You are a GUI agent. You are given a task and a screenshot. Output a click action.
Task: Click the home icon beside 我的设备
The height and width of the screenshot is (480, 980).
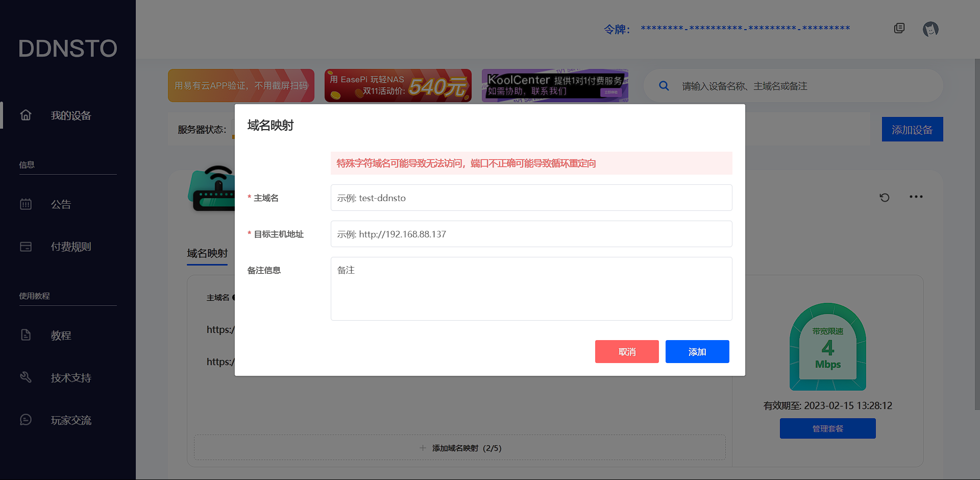click(26, 115)
